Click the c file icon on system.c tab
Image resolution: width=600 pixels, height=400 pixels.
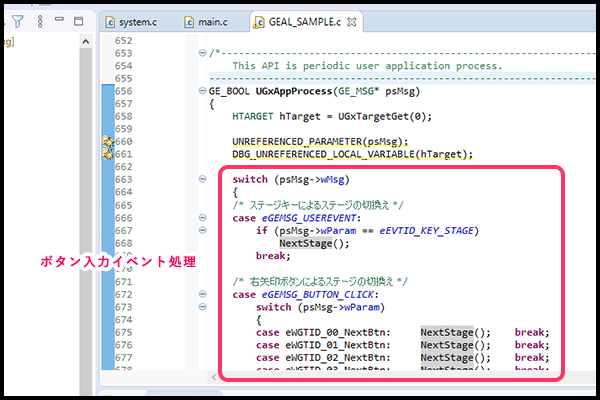110,23
